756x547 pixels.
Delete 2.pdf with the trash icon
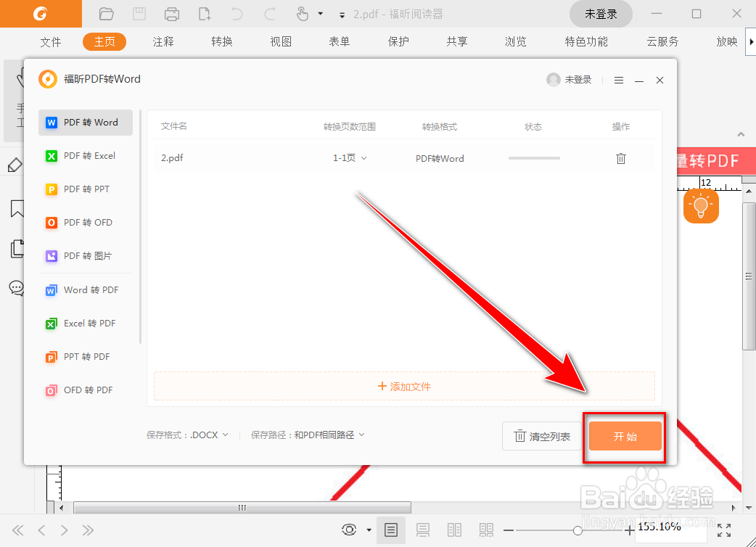click(x=620, y=158)
